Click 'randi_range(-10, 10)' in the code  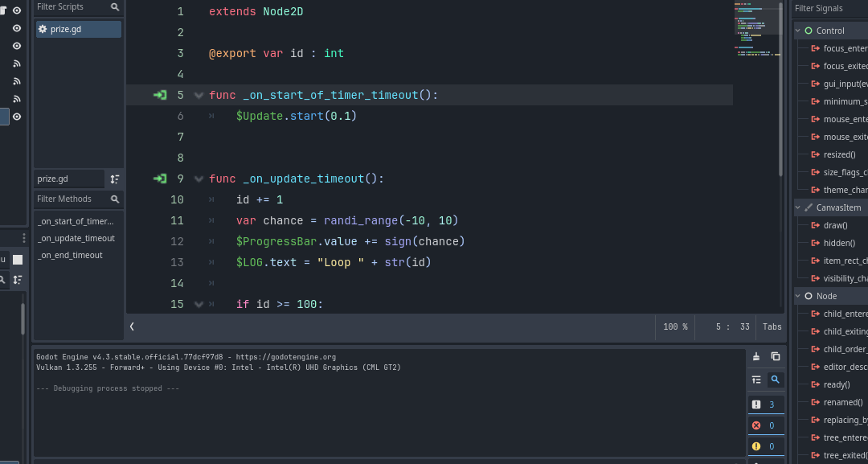pyautogui.click(x=391, y=221)
